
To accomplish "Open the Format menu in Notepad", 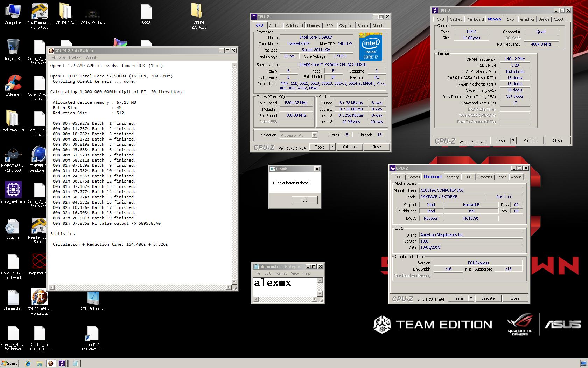I will coord(280,273).
